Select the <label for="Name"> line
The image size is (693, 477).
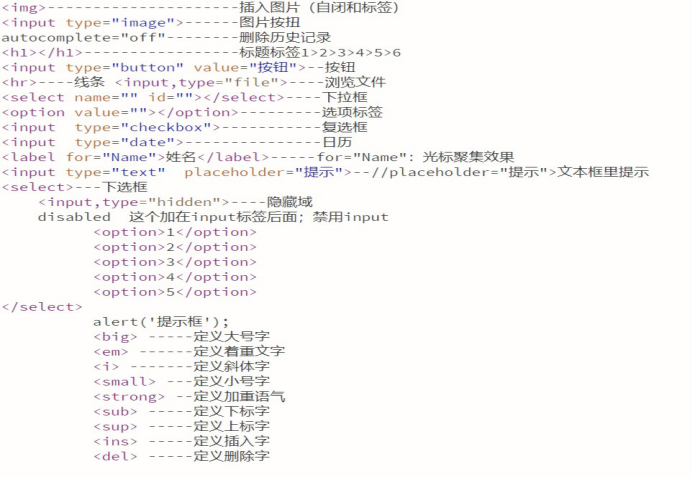(x=258, y=157)
